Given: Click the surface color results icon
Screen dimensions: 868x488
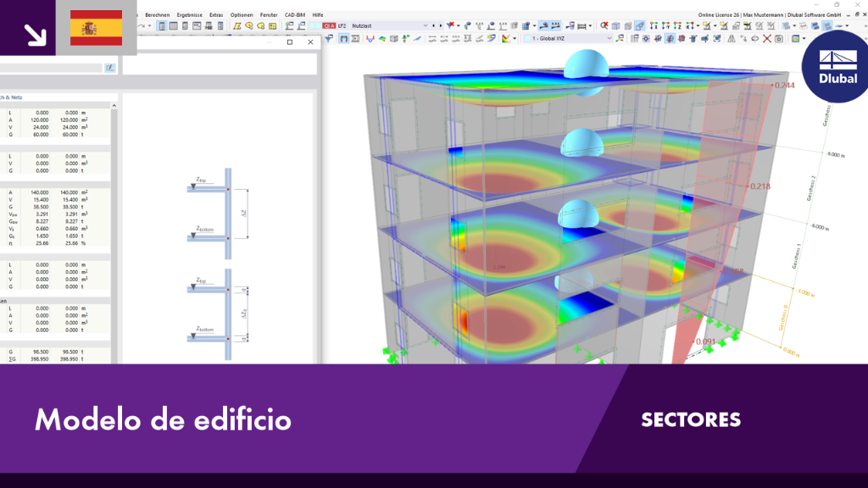Looking at the screenshot, I should coord(382,39).
